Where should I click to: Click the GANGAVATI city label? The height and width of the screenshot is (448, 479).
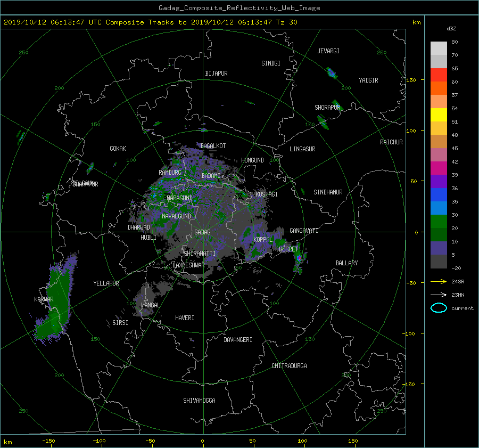tap(304, 231)
